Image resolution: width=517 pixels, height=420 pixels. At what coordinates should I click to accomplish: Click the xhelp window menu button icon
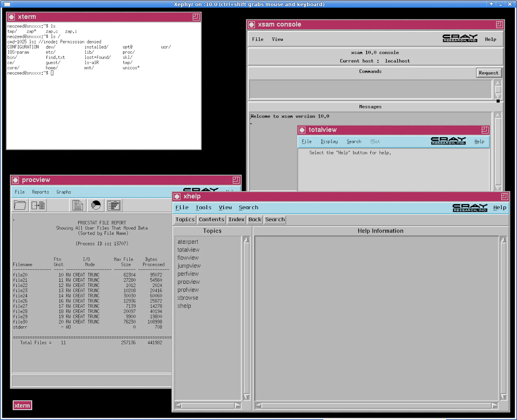pos(177,196)
